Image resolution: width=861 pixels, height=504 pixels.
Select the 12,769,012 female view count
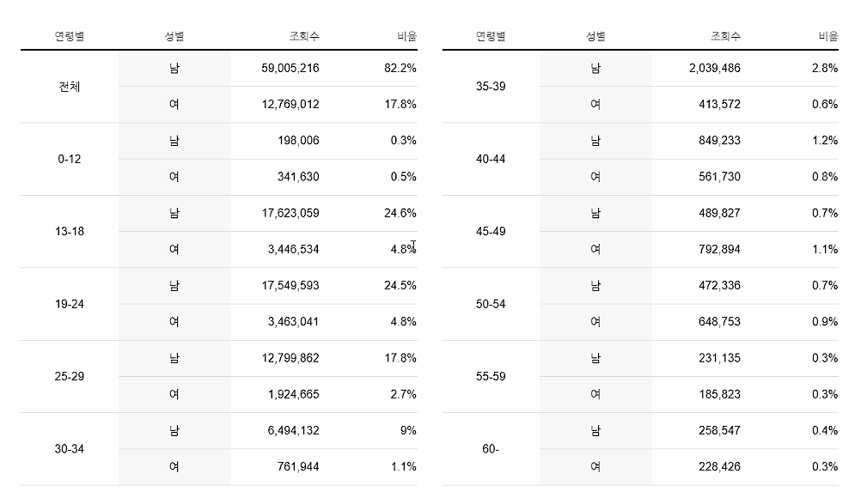click(290, 104)
